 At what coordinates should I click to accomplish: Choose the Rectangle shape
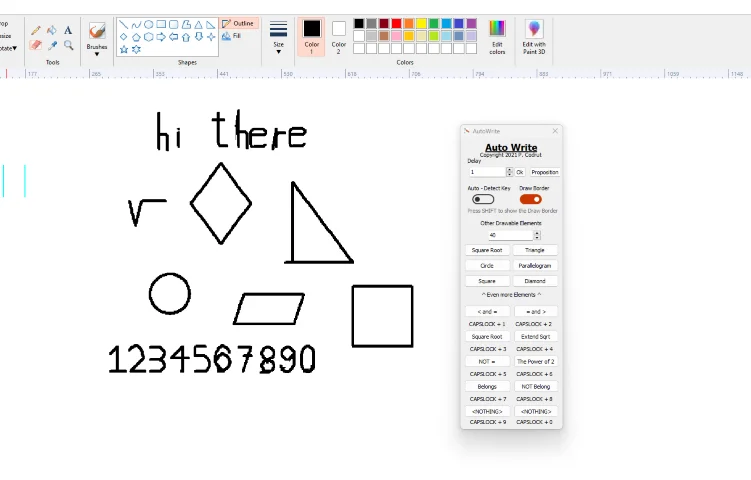(161, 24)
